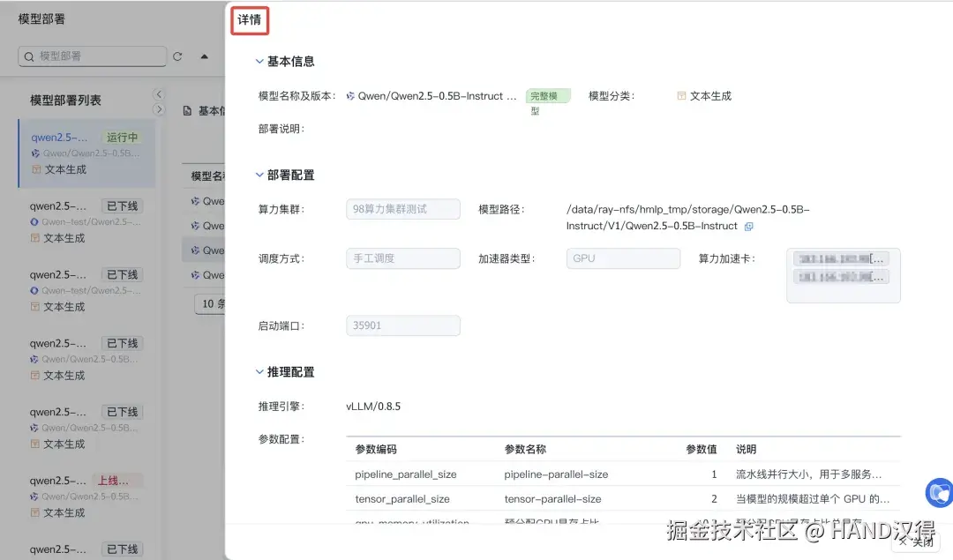Select the pipeline_parallel_size code cell with underscores

[405, 474]
